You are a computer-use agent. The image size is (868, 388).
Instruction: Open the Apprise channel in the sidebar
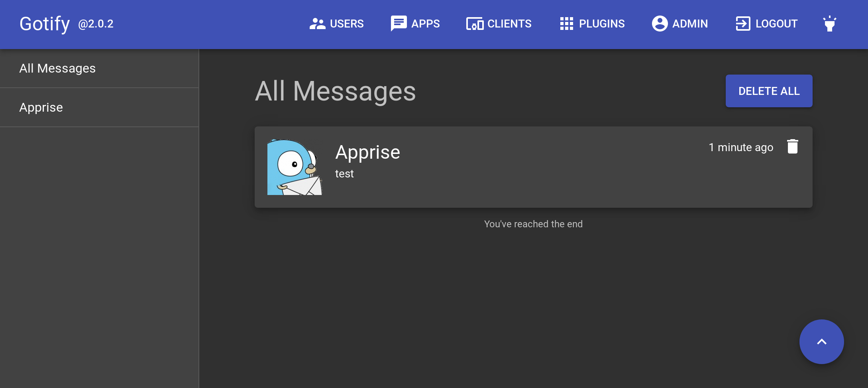point(41,107)
